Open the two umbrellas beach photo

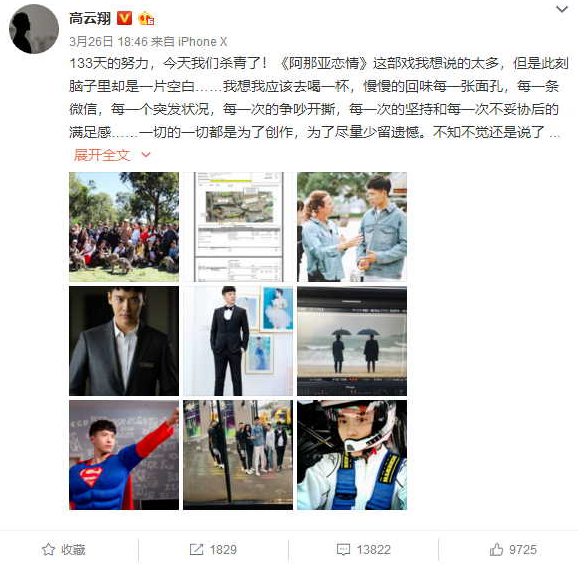coord(352,341)
